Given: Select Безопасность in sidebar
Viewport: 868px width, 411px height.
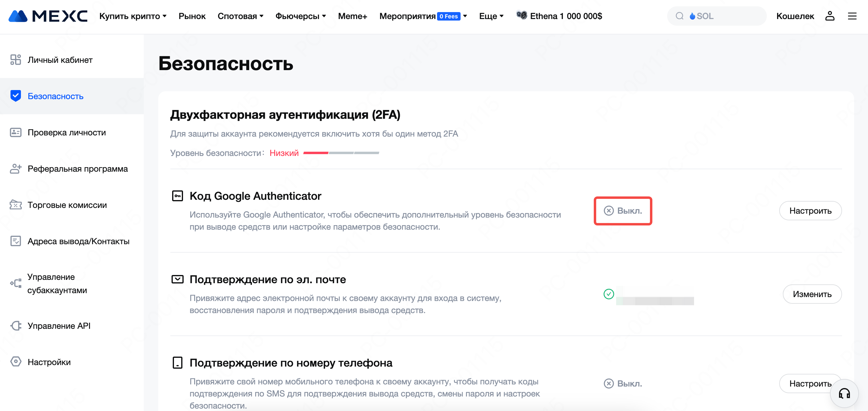Looking at the screenshot, I should [x=72, y=96].
